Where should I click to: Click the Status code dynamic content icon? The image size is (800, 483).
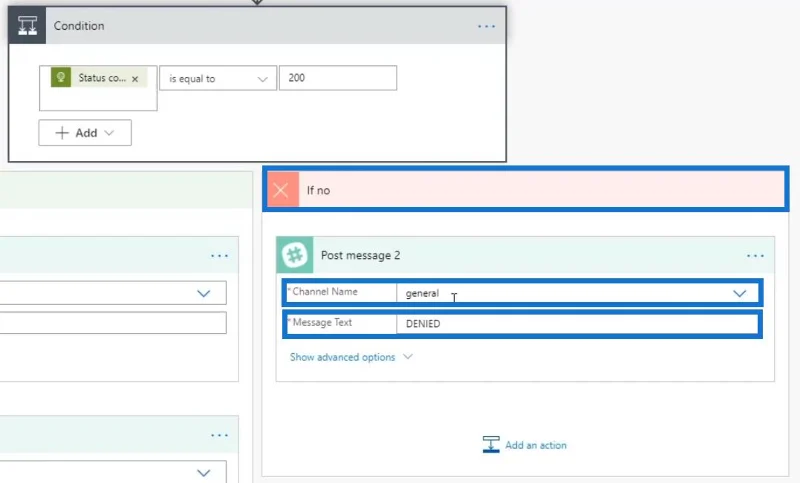click(x=61, y=78)
